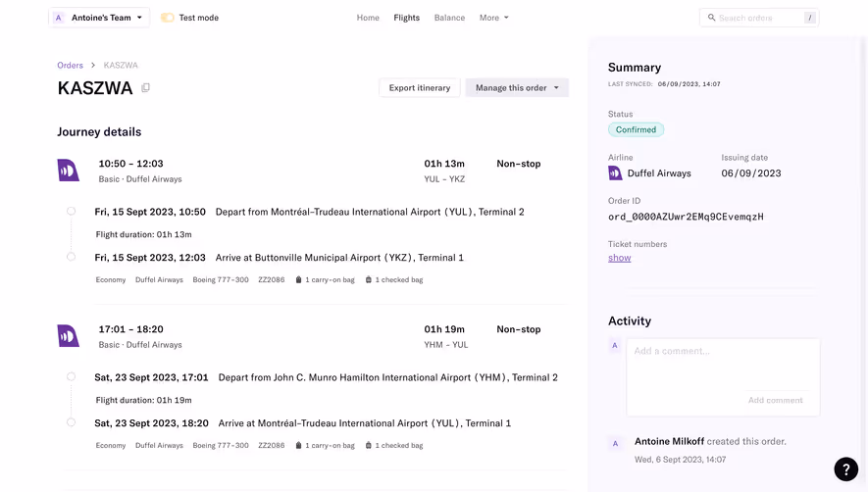Viewport: 868px width, 492px height.
Task: Click Duffel Airways logo on 17:01 flight
Action: [69, 335]
